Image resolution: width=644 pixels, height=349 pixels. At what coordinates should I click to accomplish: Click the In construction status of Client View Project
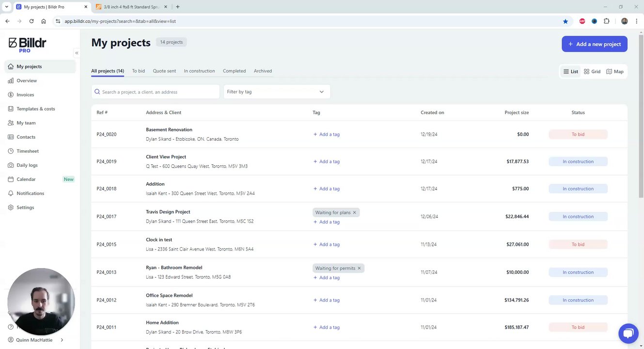click(x=578, y=161)
